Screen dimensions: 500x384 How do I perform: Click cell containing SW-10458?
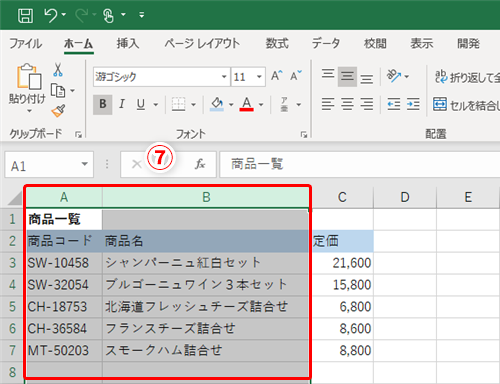pos(64,263)
